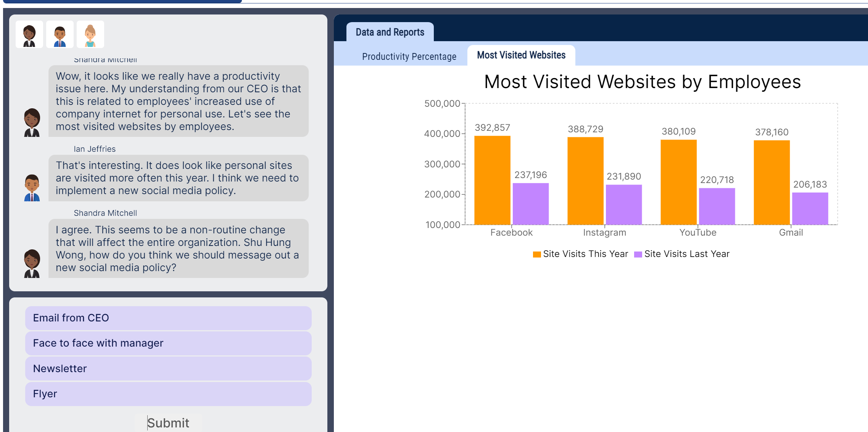The width and height of the screenshot is (868, 432).
Task: Click the purple YouTube bar labeled 220,718
Action: click(x=717, y=206)
